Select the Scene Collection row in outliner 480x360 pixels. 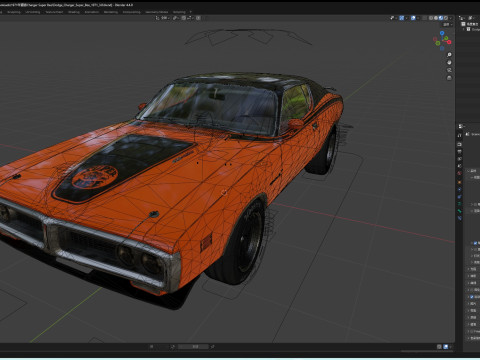pyautogui.click(x=471, y=24)
